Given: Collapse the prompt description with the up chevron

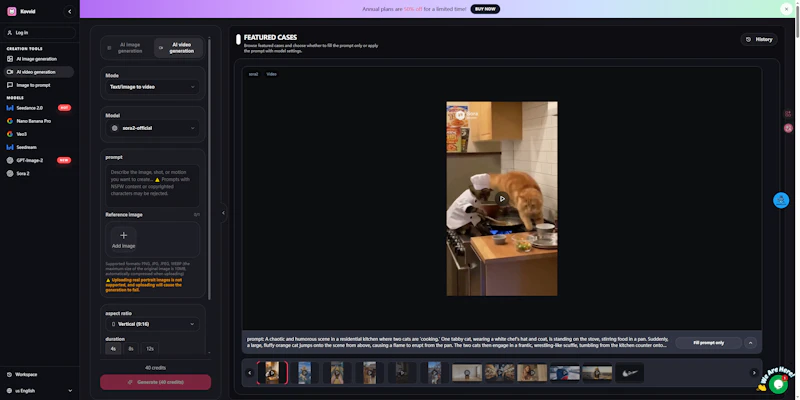Looking at the screenshot, I should pyautogui.click(x=750, y=343).
